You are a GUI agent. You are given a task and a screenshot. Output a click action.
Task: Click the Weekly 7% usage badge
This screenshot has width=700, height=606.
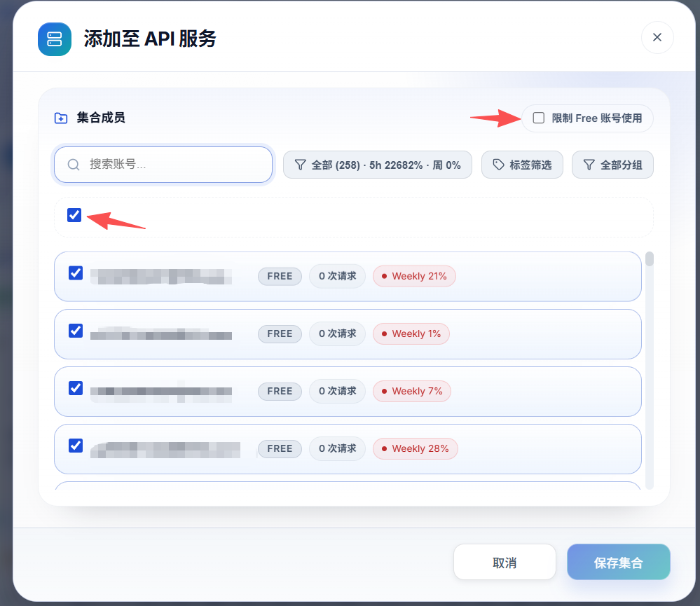click(412, 392)
